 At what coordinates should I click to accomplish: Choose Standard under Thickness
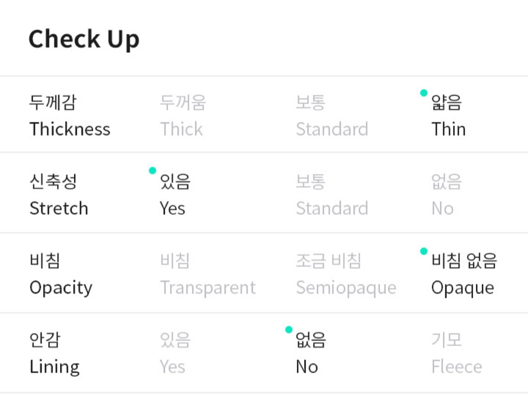pyautogui.click(x=332, y=116)
